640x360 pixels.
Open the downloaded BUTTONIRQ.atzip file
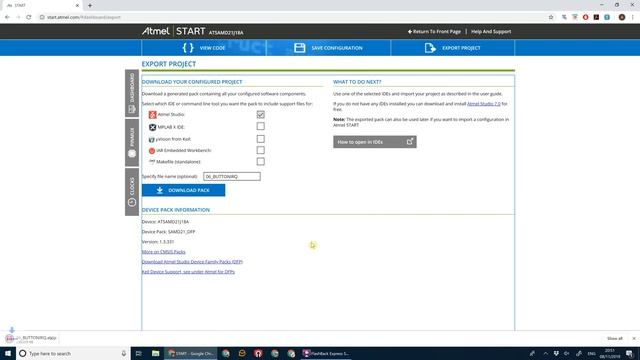31,339
